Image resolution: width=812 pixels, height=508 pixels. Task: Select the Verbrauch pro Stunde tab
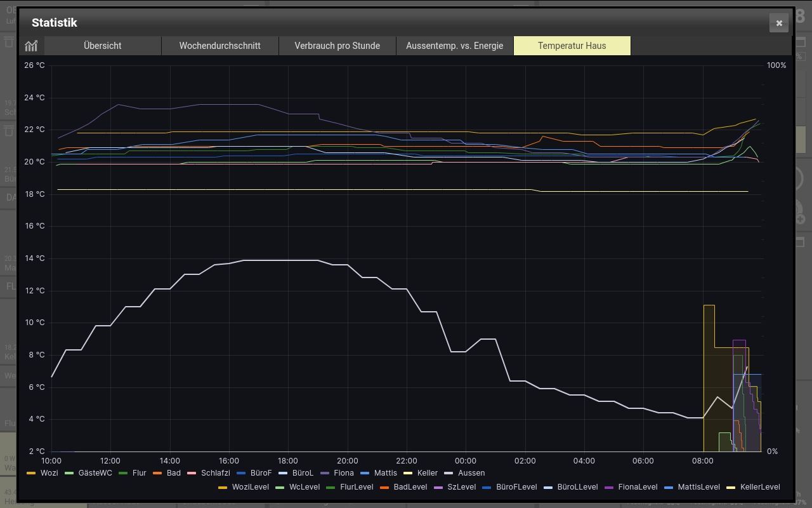[x=337, y=46]
